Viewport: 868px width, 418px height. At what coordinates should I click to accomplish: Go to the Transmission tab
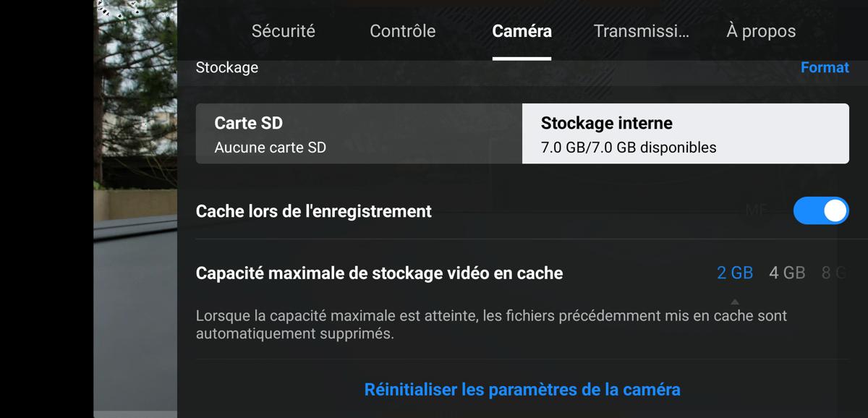(x=641, y=31)
